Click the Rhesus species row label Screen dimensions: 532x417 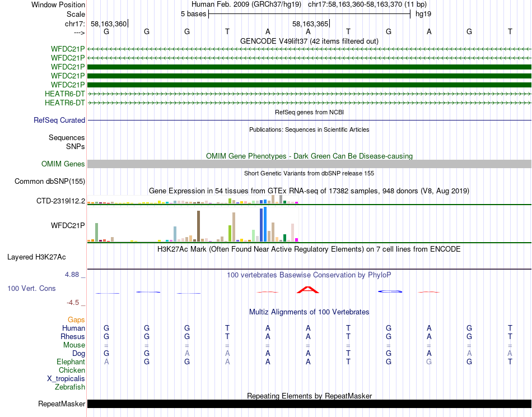[x=73, y=336]
